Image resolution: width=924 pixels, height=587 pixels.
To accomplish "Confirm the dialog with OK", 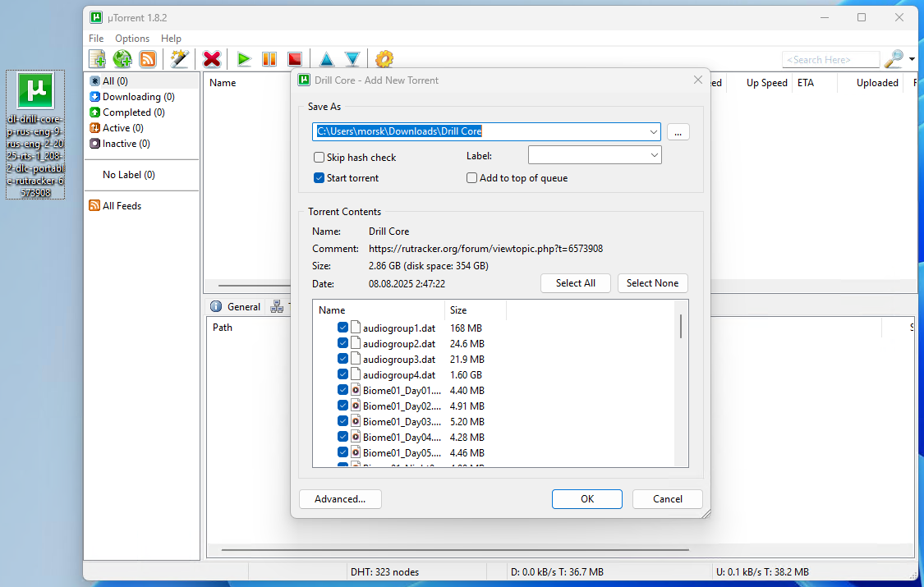I will 587,499.
